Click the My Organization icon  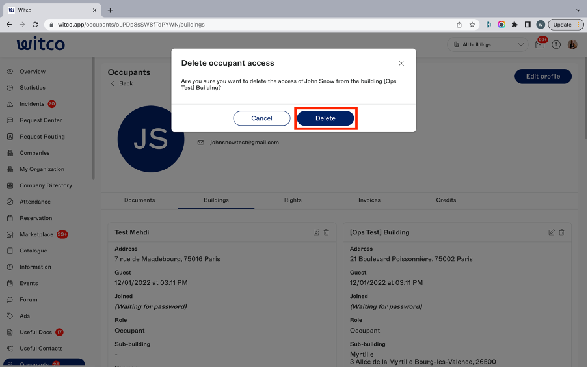10,169
